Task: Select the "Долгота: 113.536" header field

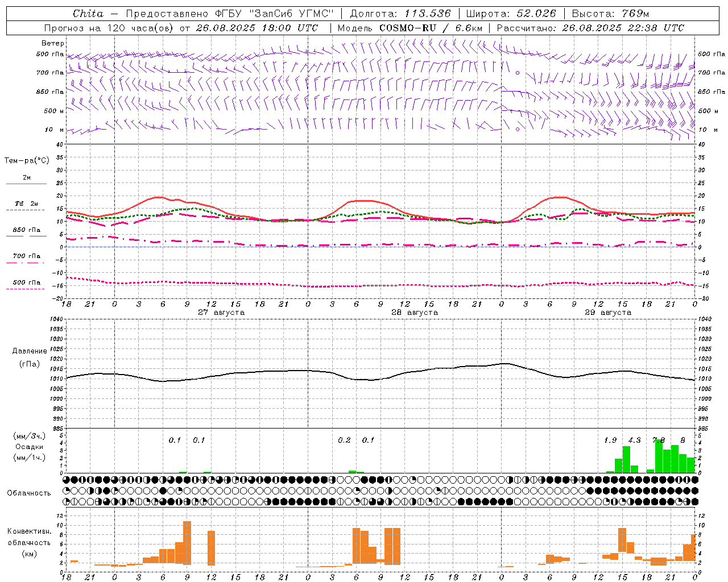Action: click(x=400, y=14)
